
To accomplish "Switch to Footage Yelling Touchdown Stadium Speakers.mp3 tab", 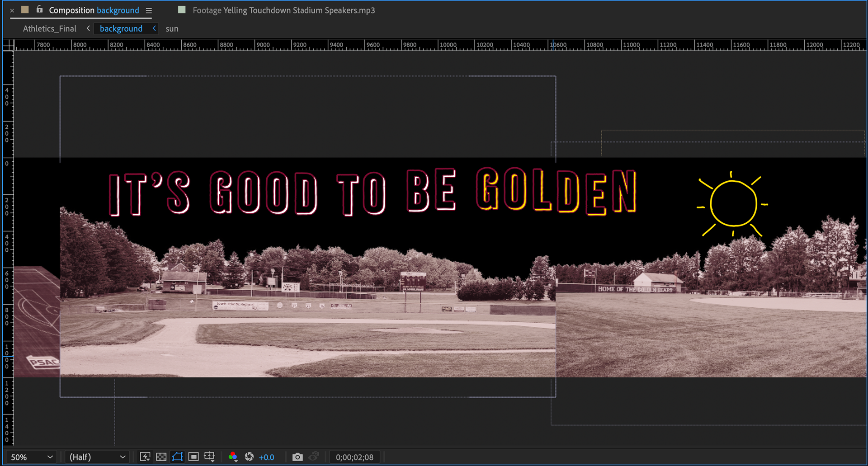I will [x=283, y=10].
